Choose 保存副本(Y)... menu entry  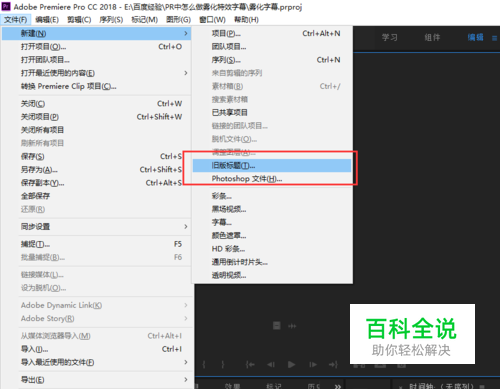pos(97,183)
